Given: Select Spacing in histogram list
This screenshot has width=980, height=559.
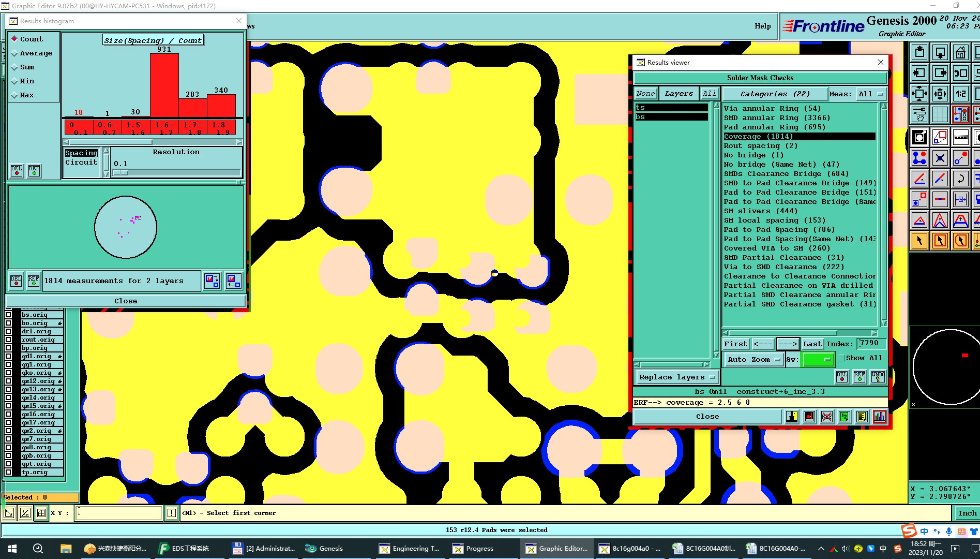Looking at the screenshot, I should [x=81, y=153].
